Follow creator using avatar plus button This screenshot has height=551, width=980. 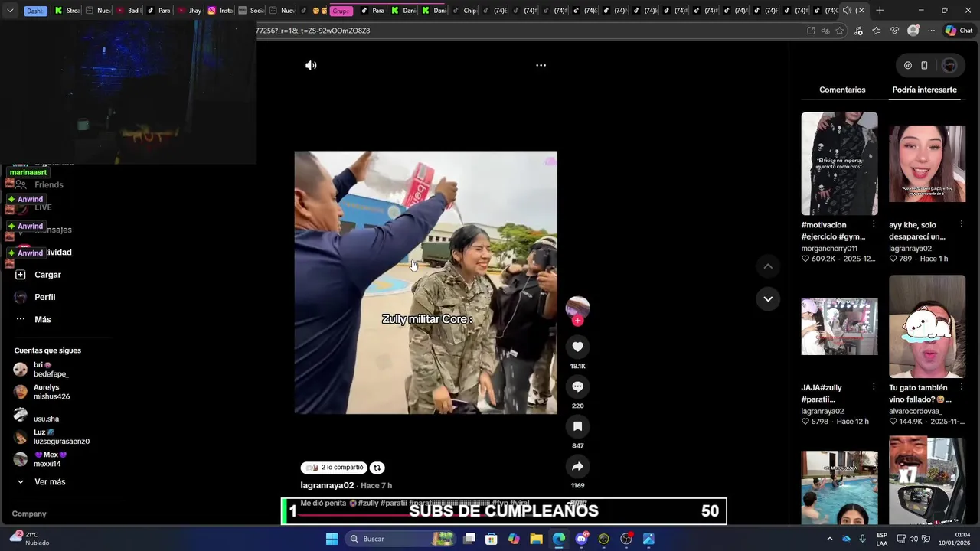[578, 321]
